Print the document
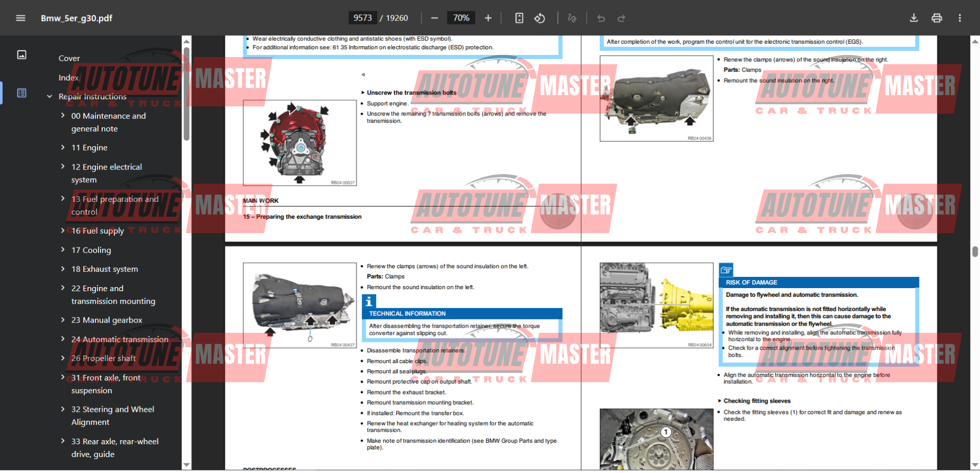The height and width of the screenshot is (473, 980). pos(936,18)
